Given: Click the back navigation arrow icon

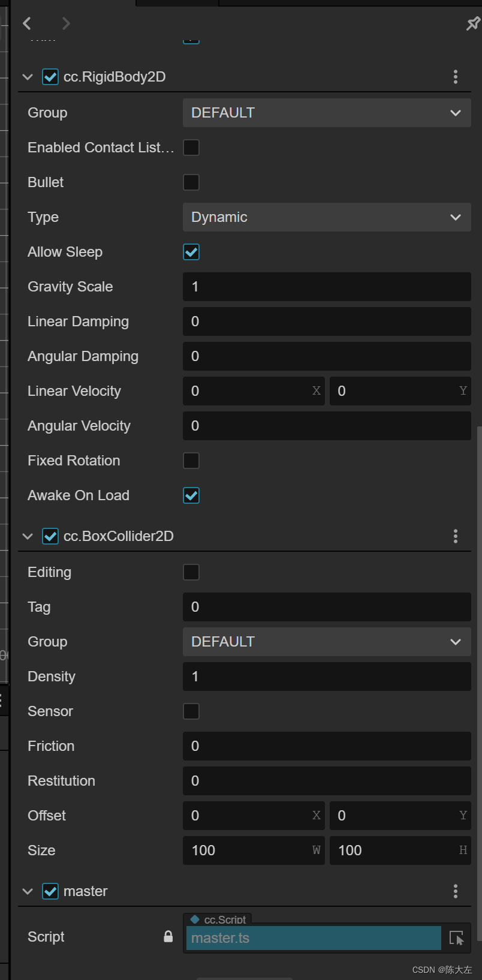Looking at the screenshot, I should click(27, 23).
